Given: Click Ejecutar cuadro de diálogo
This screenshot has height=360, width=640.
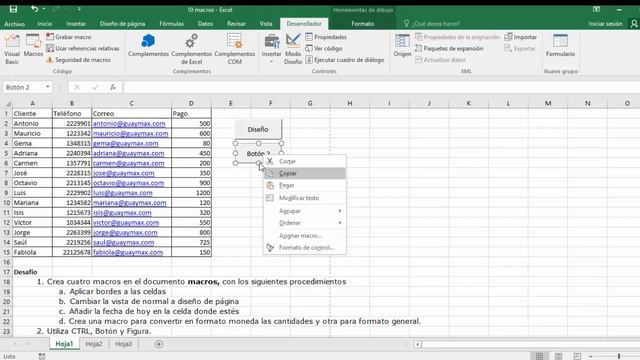Looking at the screenshot, I should [345, 60].
